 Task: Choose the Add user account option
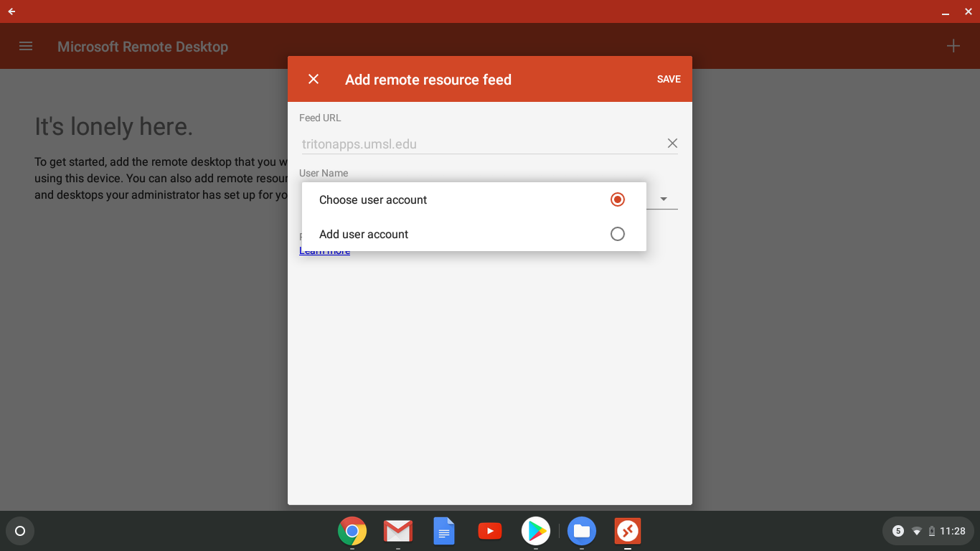click(364, 234)
